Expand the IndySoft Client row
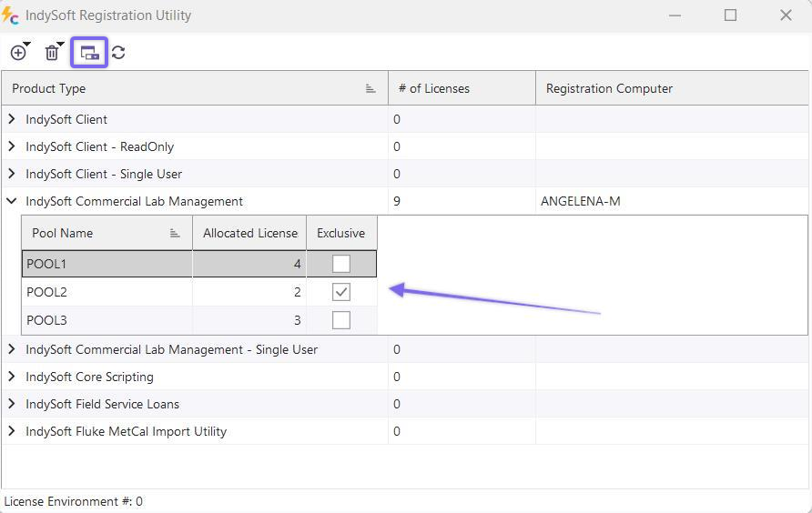 pyautogui.click(x=12, y=119)
